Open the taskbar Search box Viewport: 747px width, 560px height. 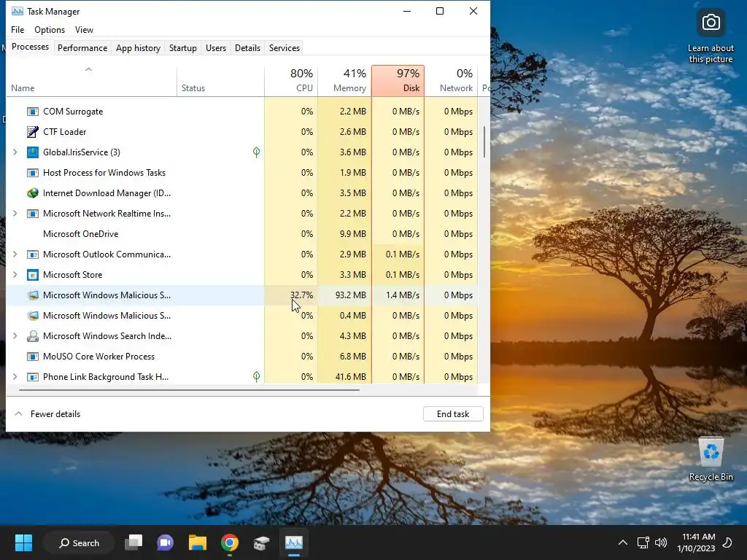pyautogui.click(x=79, y=542)
